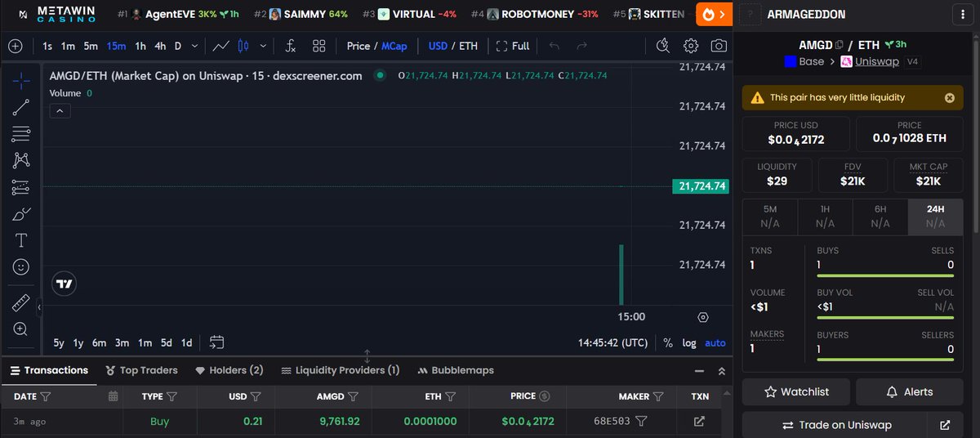Choose the candlestick chart style icon
The width and height of the screenshot is (980, 438).
point(242,46)
